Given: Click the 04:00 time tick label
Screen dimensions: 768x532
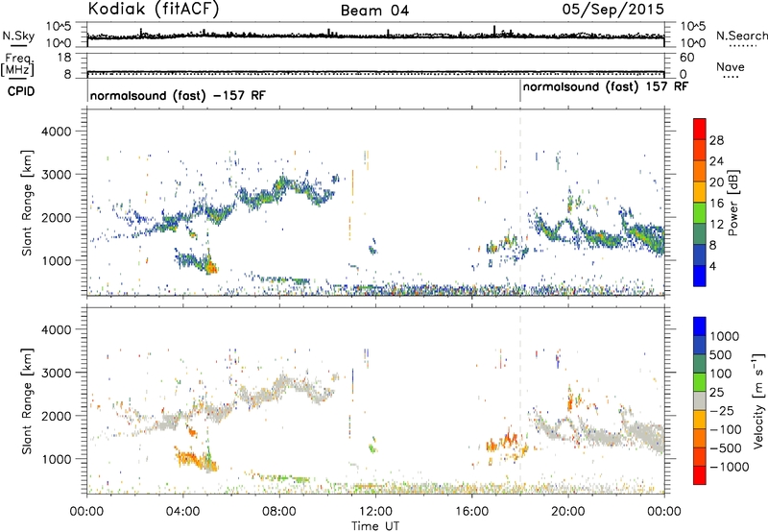Looking at the screenshot, I should [x=182, y=512].
